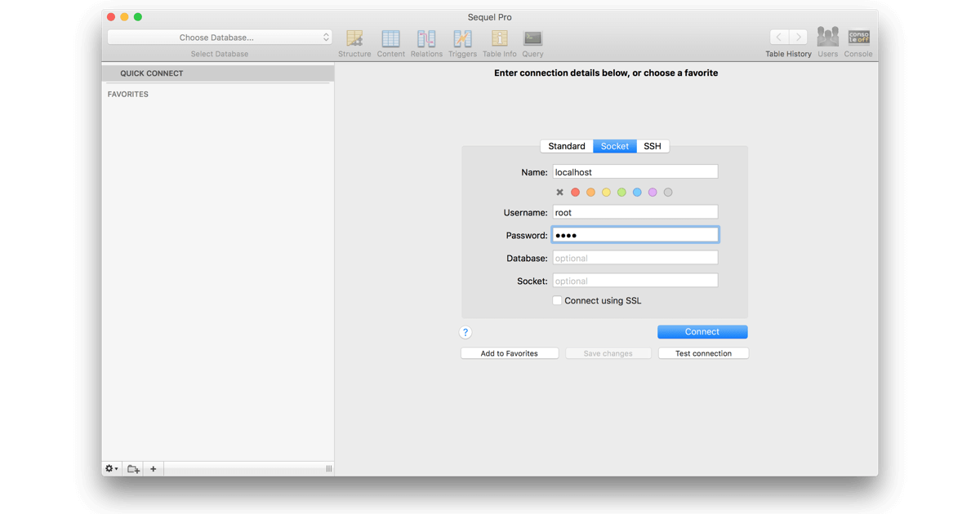Open the Query editor
This screenshot has width=980, height=514.
(532, 43)
